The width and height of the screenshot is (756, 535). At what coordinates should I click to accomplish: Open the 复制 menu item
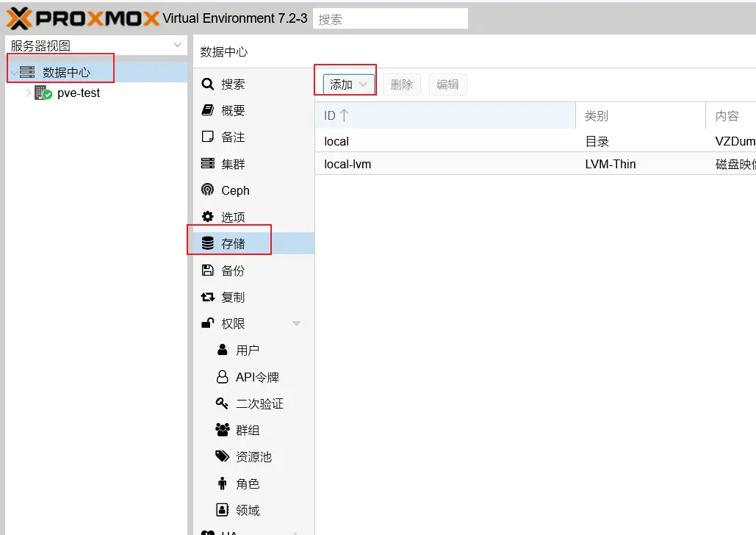coord(233,297)
